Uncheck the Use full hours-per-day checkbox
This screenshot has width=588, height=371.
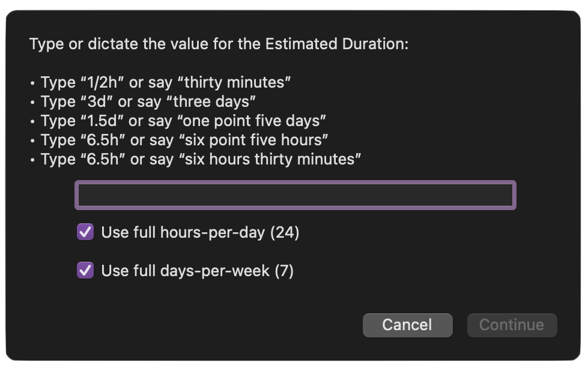pos(85,232)
